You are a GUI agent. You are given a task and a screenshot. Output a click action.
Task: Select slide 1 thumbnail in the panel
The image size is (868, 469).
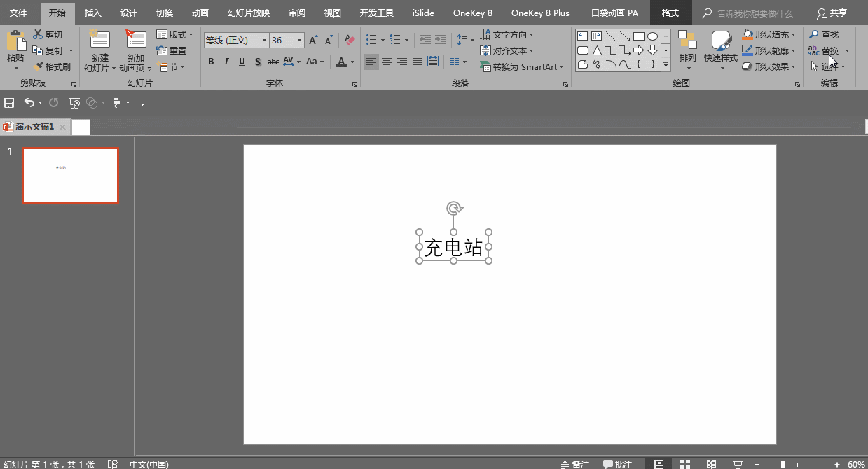(x=70, y=175)
